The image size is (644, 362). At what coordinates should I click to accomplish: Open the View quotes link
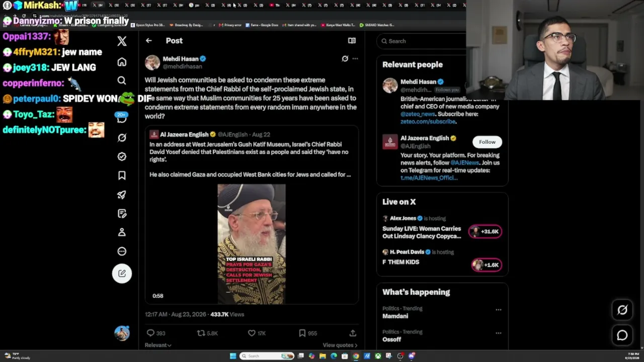tap(340, 345)
